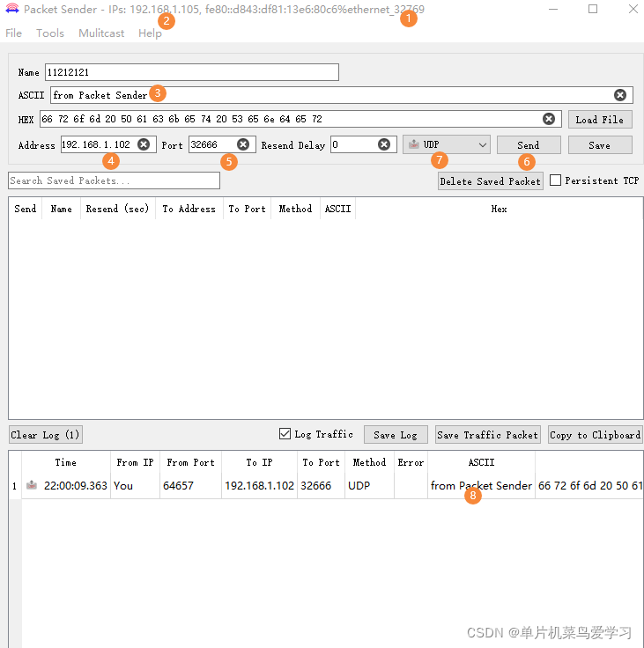644x648 pixels.
Task: Clear the HEX field with its X icon
Action: (549, 119)
